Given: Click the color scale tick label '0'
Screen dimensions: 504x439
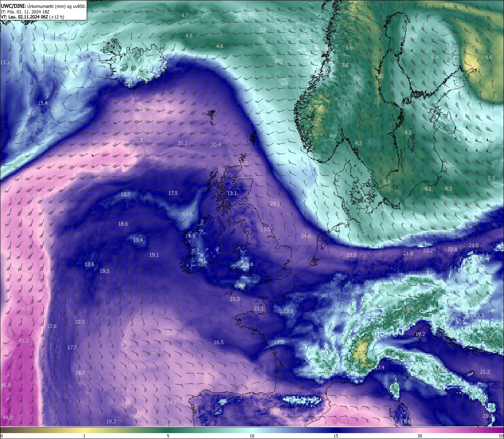Looking at the screenshot, I should (1, 436).
